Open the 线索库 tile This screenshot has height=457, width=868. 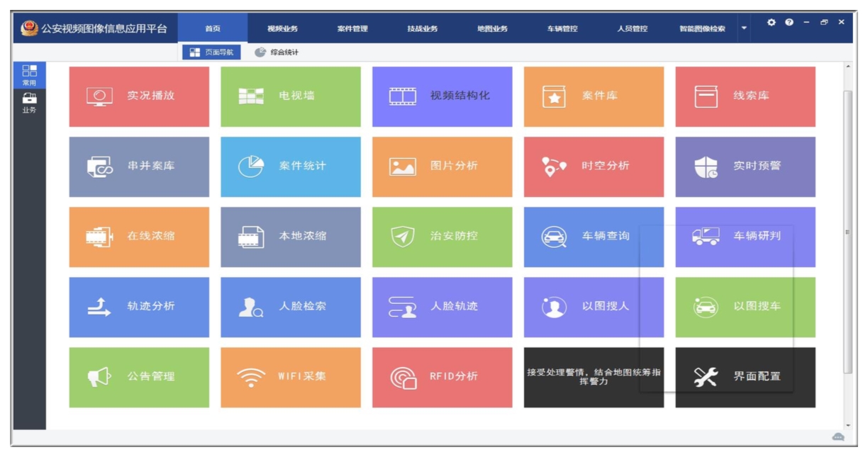745,96
